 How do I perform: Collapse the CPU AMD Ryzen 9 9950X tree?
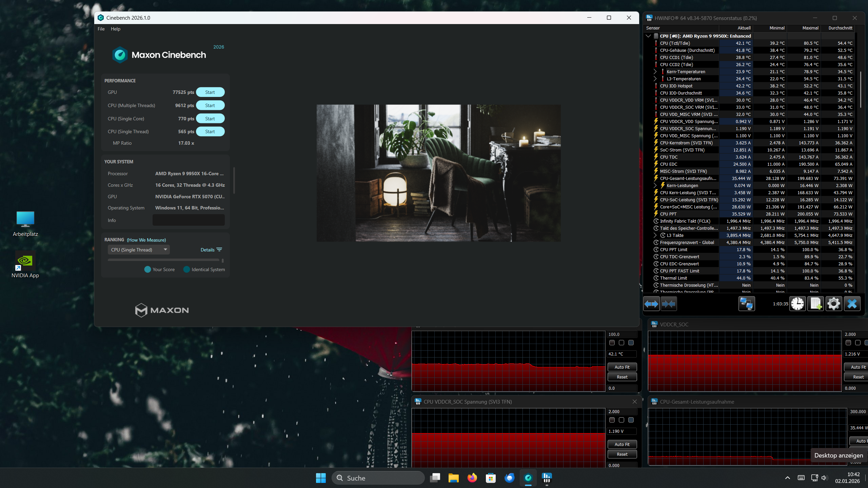tap(648, 36)
